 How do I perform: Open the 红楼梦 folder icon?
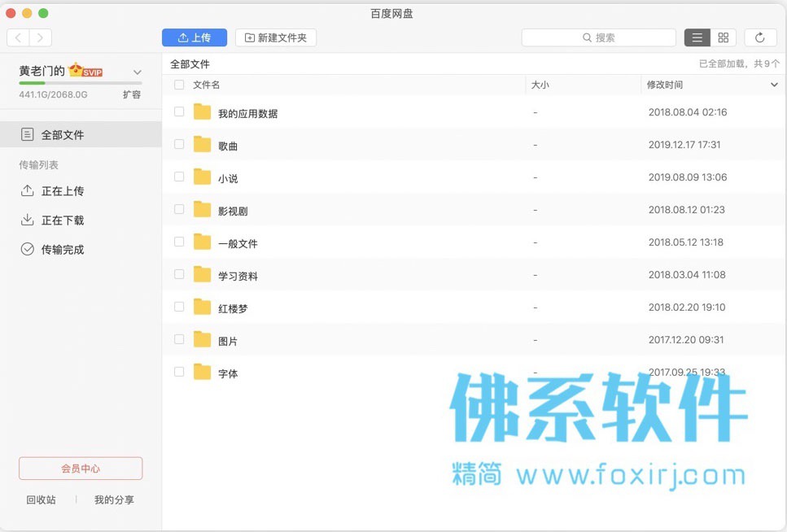click(203, 307)
